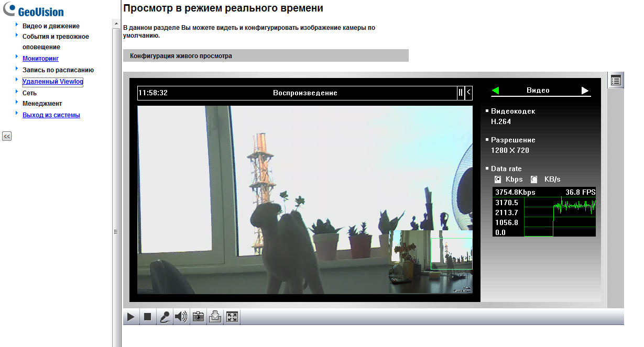Click the Выход из системы link

51,115
